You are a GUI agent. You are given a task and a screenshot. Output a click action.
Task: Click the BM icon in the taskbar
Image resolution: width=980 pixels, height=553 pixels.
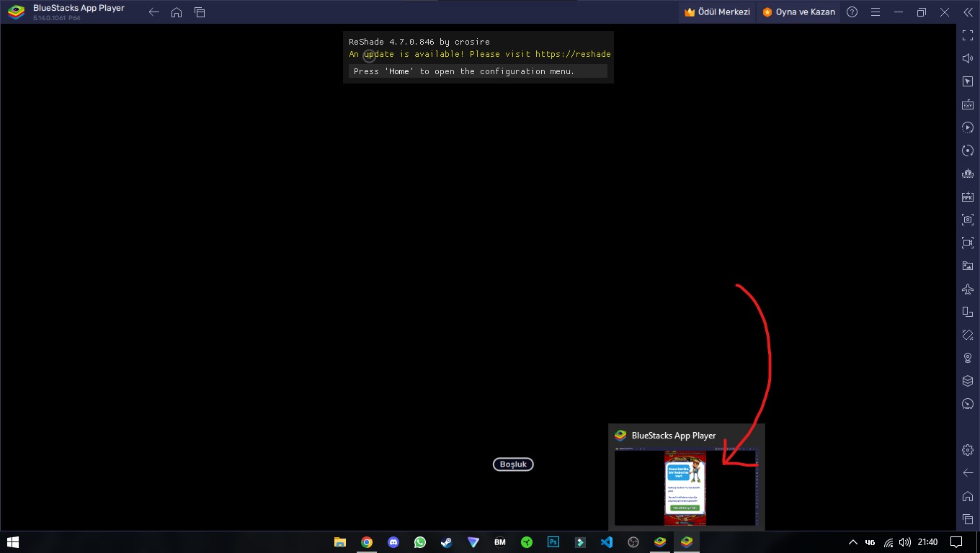500,542
